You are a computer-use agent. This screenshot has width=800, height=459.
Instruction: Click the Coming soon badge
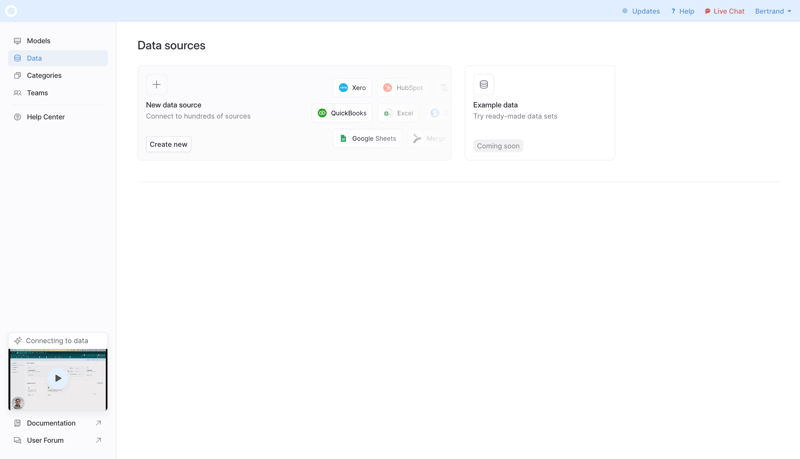tap(498, 146)
